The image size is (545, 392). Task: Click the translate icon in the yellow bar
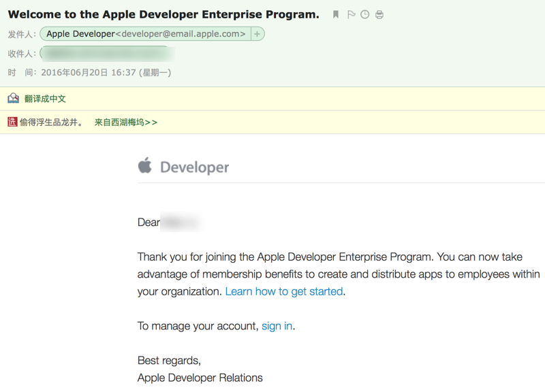click(x=13, y=99)
